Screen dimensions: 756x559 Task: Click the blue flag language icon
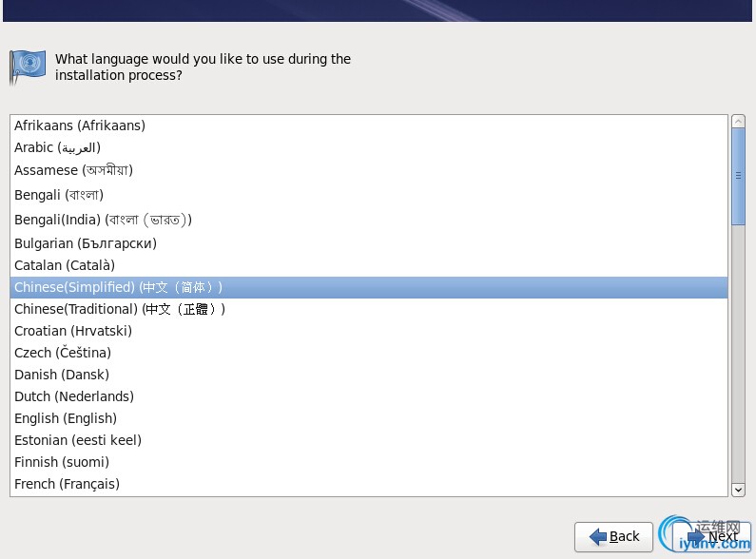[28, 67]
